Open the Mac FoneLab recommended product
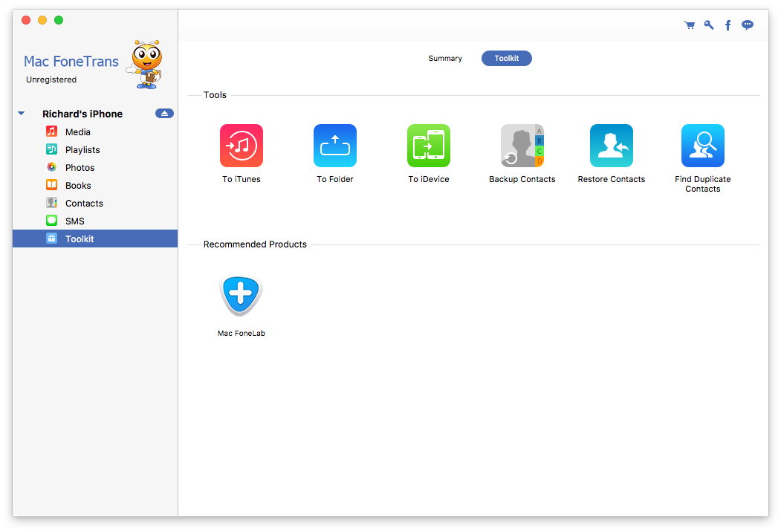 point(241,296)
